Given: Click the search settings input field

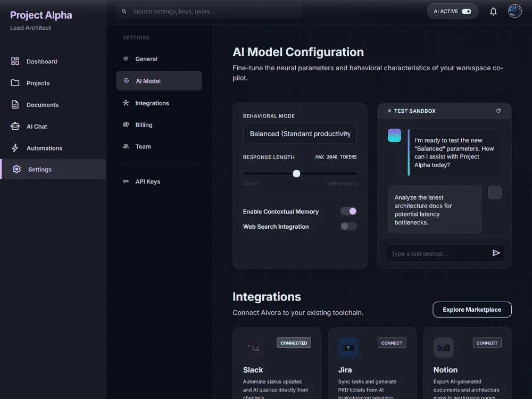Looking at the screenshot, I should (x=209, y=12).
